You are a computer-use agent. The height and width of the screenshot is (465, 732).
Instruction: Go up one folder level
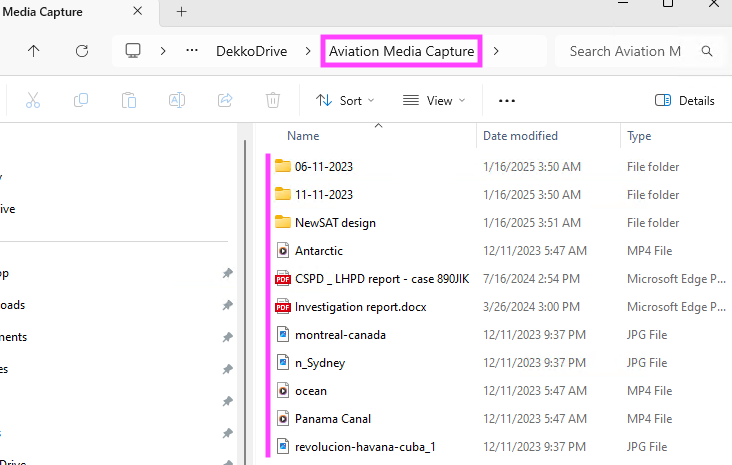point(34,51)
